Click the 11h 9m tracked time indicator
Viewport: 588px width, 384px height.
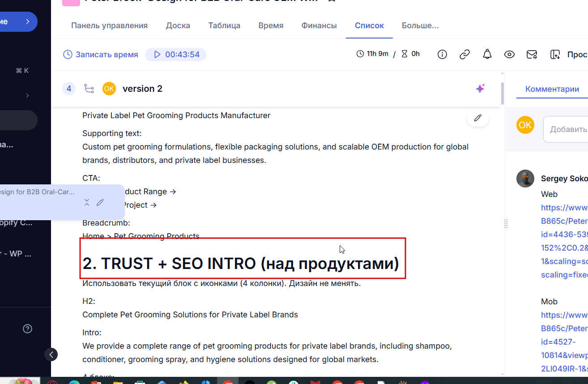pos(372,54)
